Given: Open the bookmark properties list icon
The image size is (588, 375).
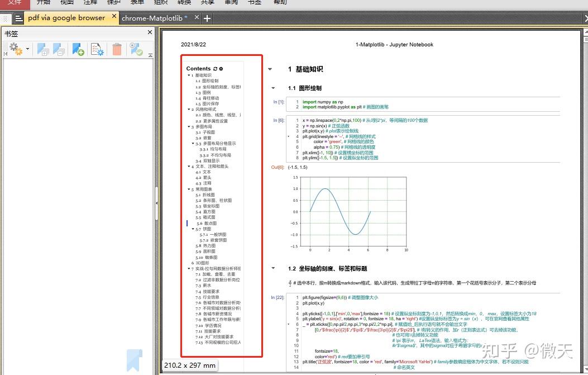Looking at the screenshot, I should (x=97, y=49).
